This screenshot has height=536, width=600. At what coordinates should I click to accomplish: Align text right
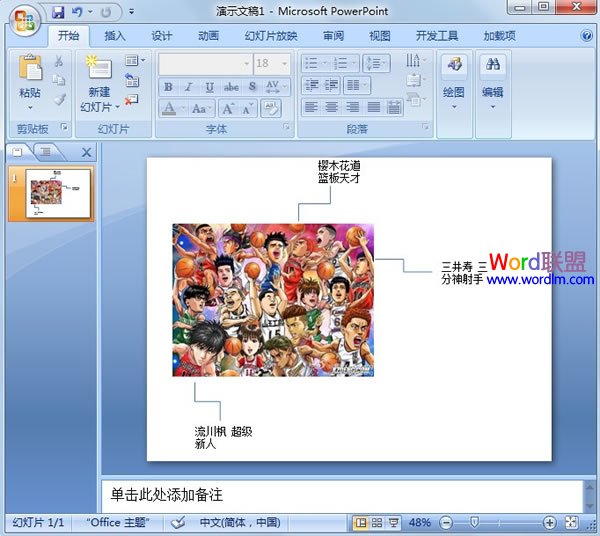click(352, 107)
